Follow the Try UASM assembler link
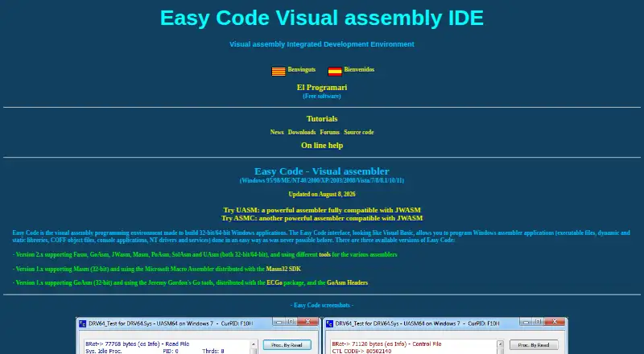This screenshot has height=354, width=644. click(322, 210)
